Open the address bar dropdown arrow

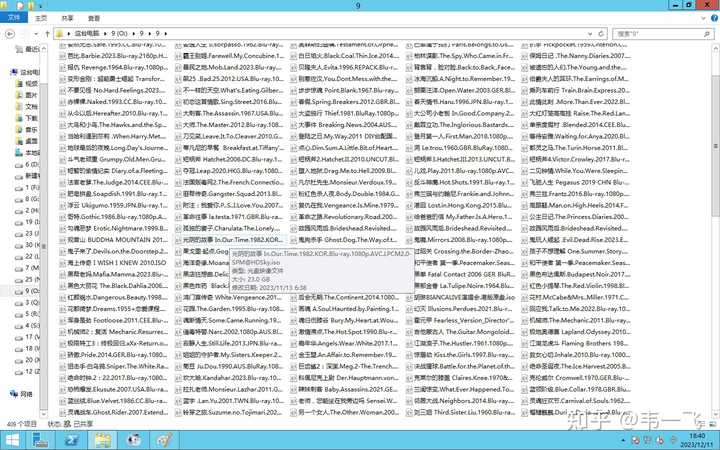click(x=590, y=34)
